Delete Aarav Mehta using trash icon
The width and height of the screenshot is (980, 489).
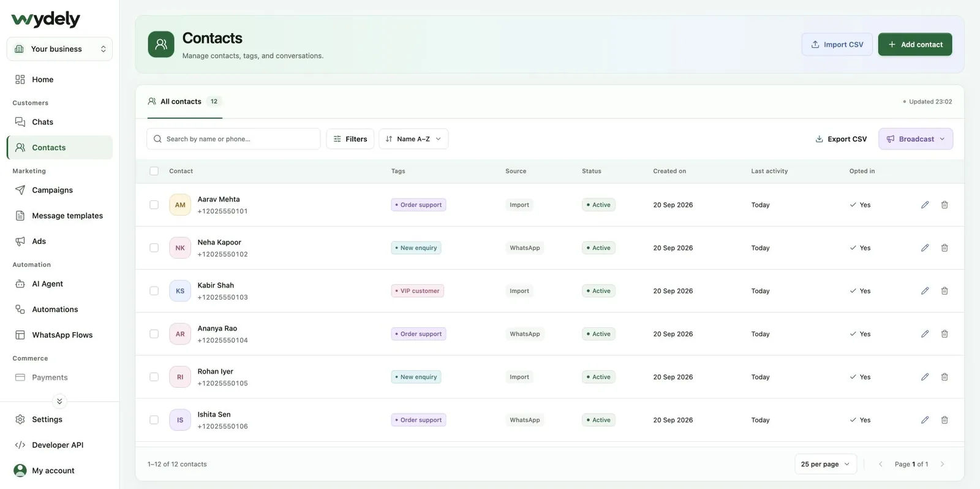click(944, 205)
